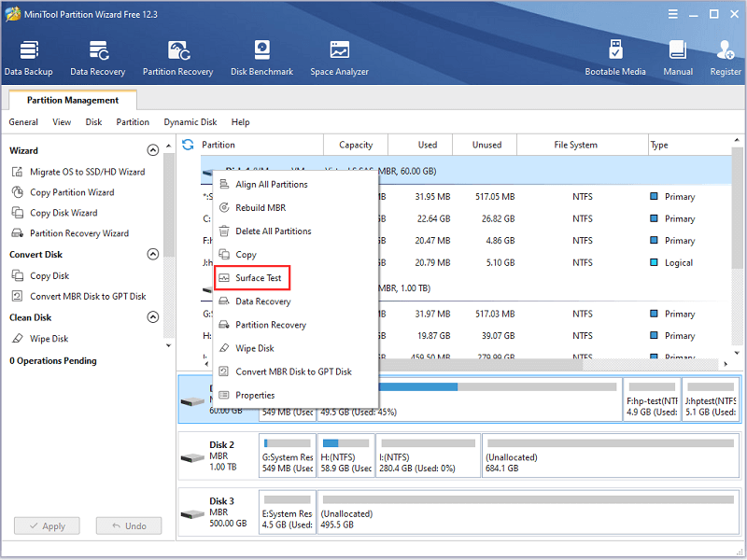Open Partition Recovery in the top toolbar

(x=177, y=58)
